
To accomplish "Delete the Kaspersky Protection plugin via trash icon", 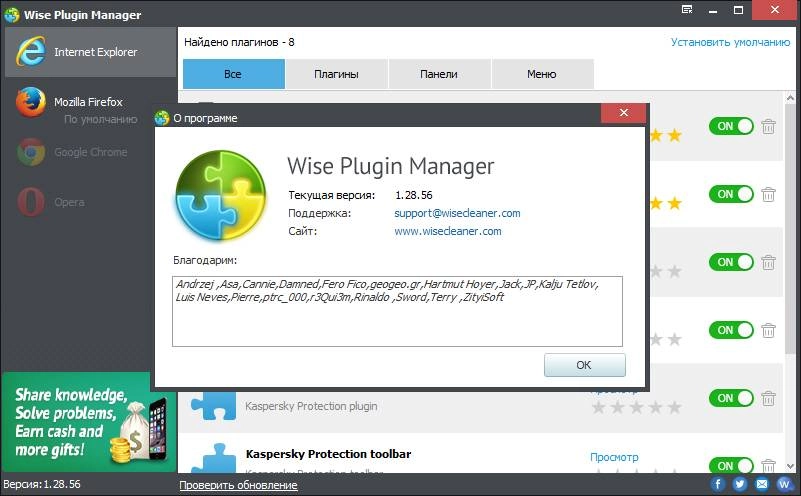I will pyautogui.click(x=768, y=398).
